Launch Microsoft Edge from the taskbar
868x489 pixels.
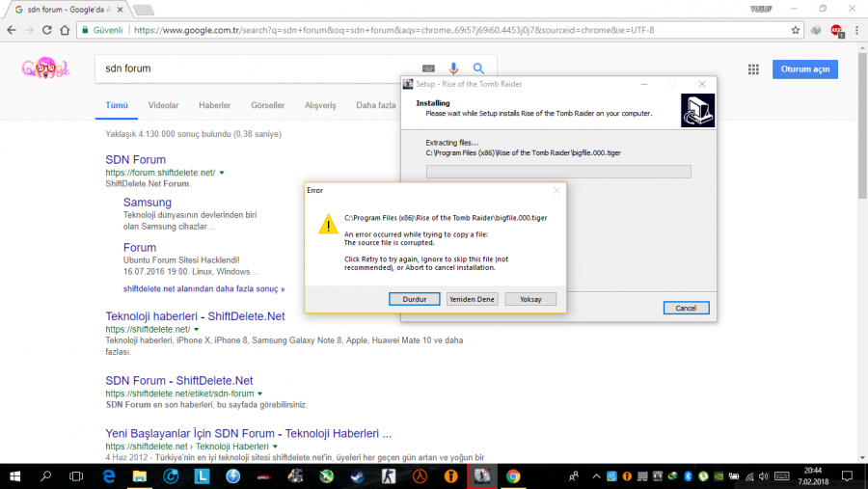[x=108, y=476]
